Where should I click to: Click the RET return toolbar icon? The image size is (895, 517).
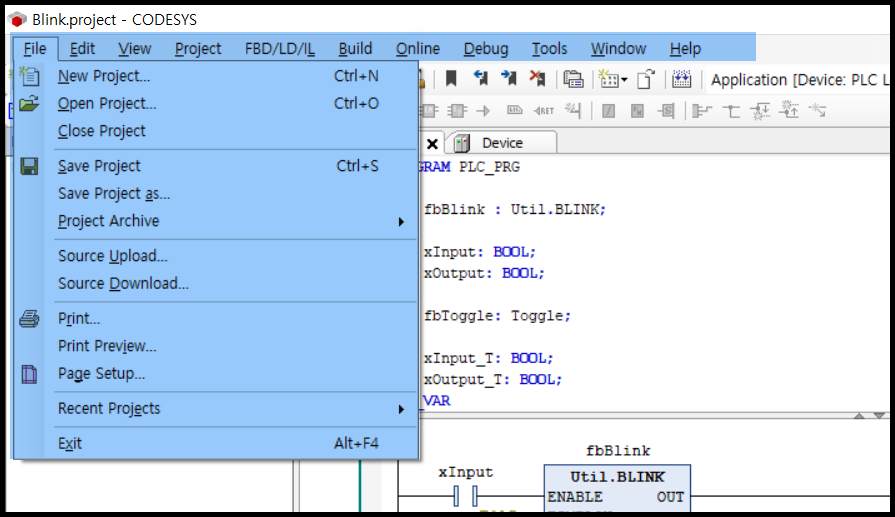(543, 111)
